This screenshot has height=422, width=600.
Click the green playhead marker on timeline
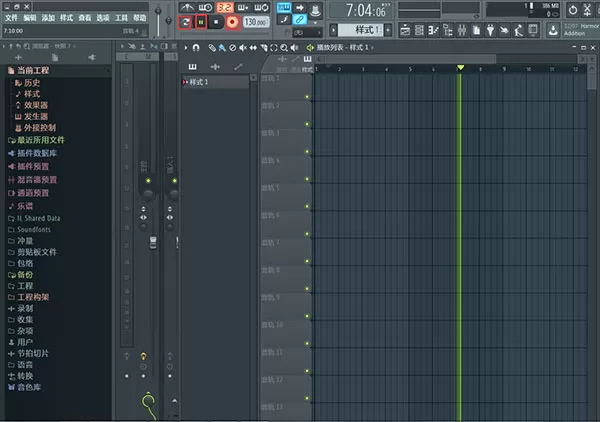click(460, 68)
